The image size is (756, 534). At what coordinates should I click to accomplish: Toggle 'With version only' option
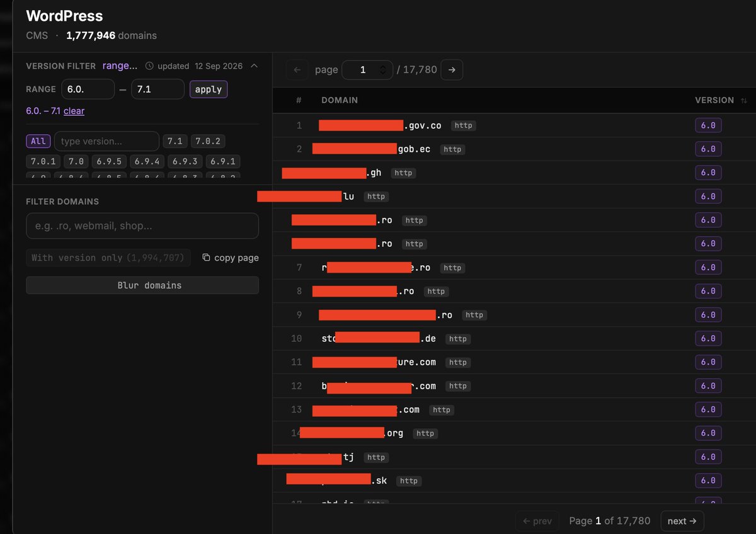[108, 258]
